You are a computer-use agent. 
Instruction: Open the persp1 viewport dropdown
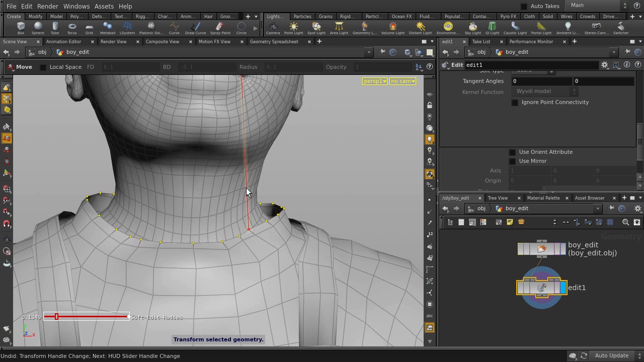click(374, 81)
